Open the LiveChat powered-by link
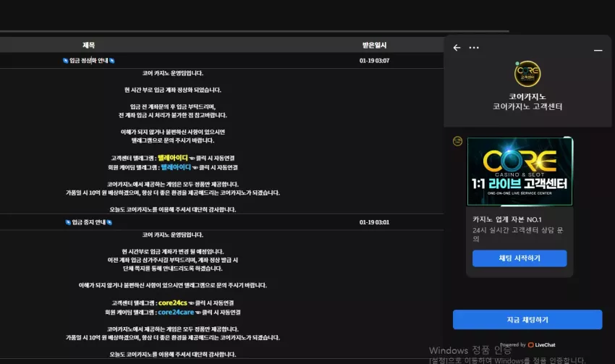The width and height of the screenshot is (615, 364). click(x=541, y=344)
